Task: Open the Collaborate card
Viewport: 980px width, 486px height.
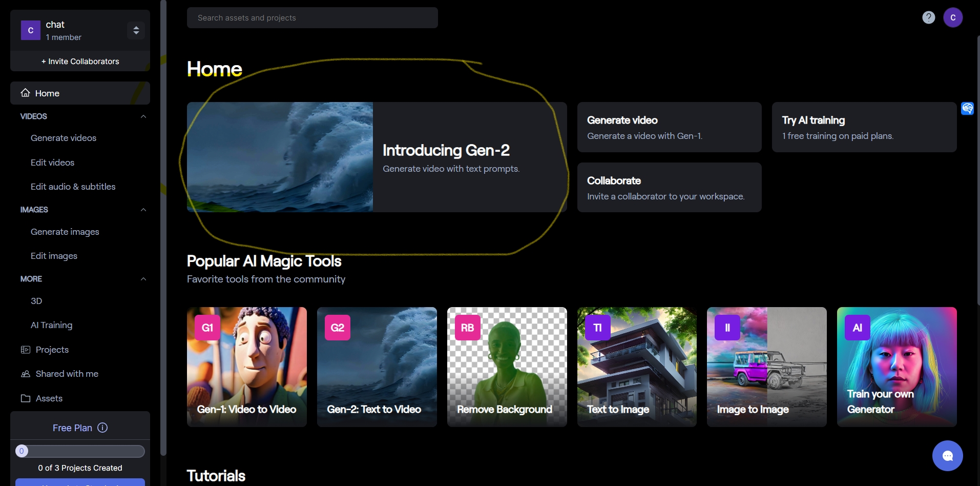Action: [669, 188]
